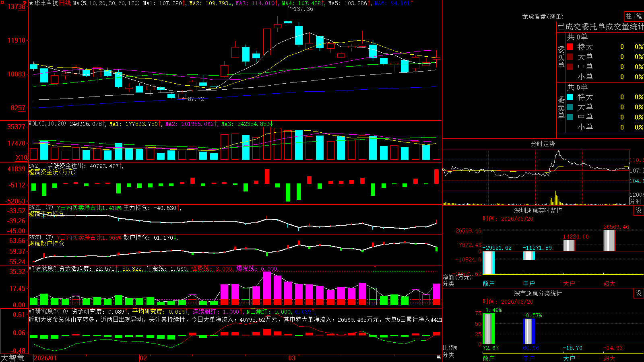
Task: Click the red question mark help icon
Action: point(25,3)
